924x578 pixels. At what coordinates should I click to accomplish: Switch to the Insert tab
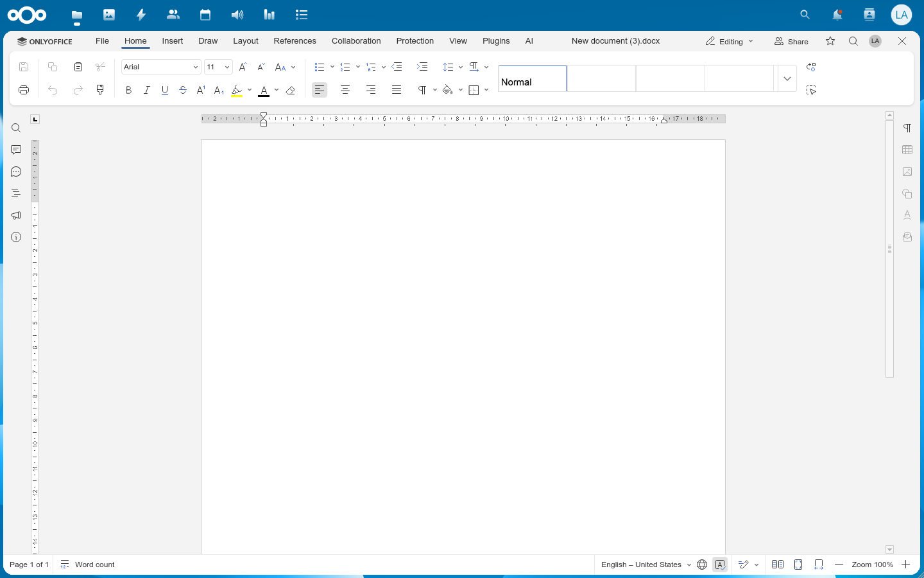(173, 41)
